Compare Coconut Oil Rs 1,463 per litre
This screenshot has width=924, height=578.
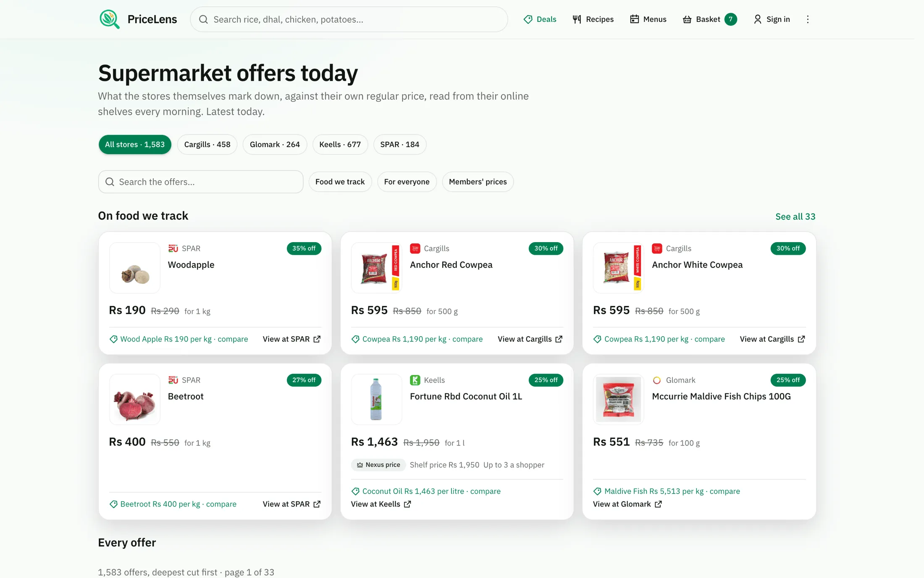pyautogui.click(x=426, y=491)
